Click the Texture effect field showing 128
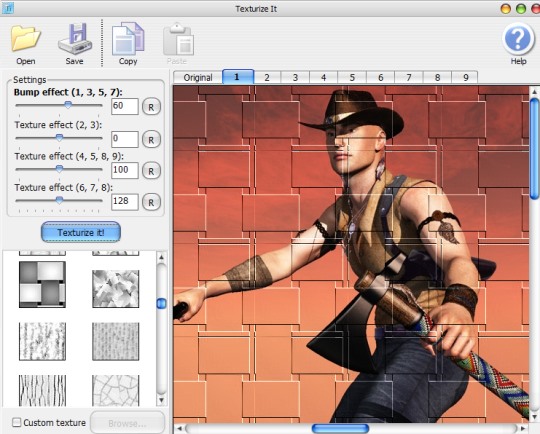This screenshot has width=540, height=434. coord(125,202)
